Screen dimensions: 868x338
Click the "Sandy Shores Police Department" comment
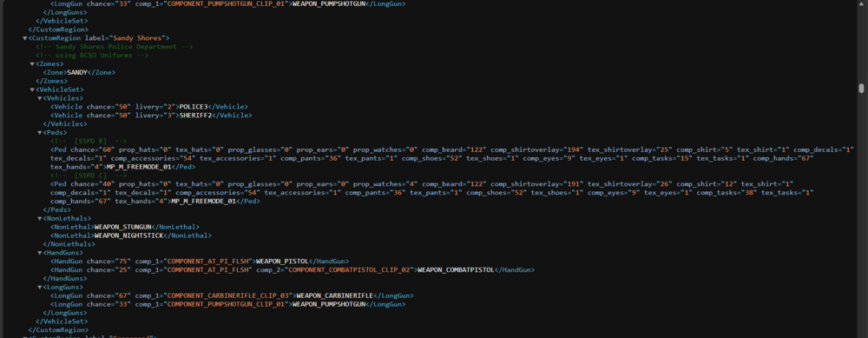[x=114, y=47]
